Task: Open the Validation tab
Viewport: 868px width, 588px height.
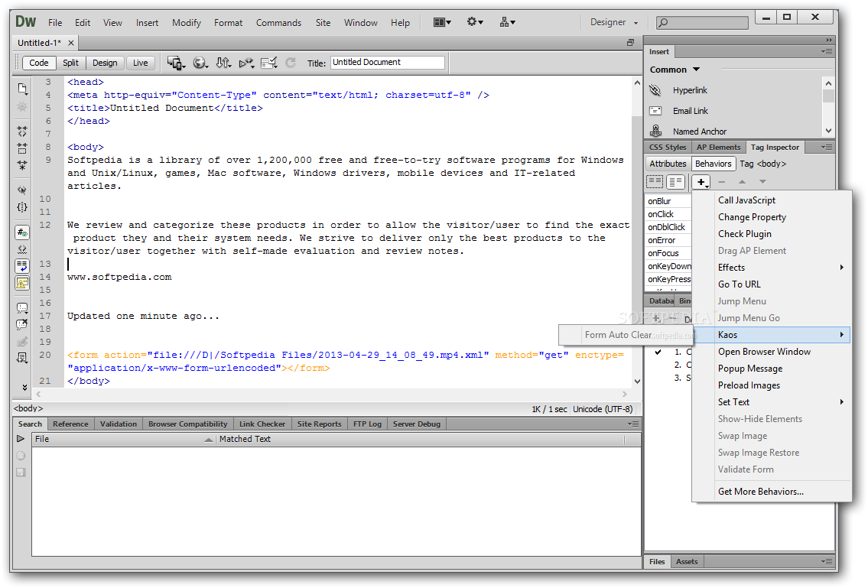Action: [119, 424]
